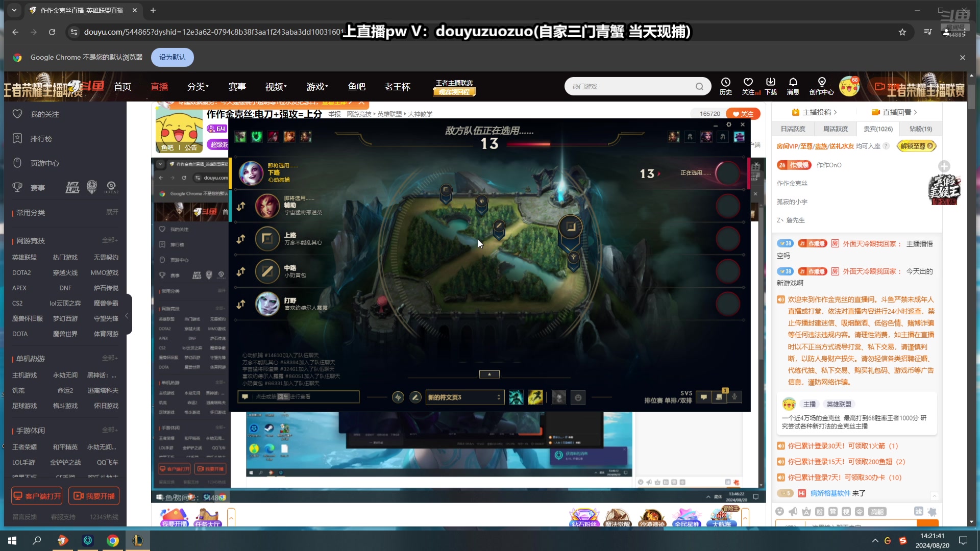
Task: Collapse chat notices with up chevron
Action: pyautogui.click(x=934, y=496)
